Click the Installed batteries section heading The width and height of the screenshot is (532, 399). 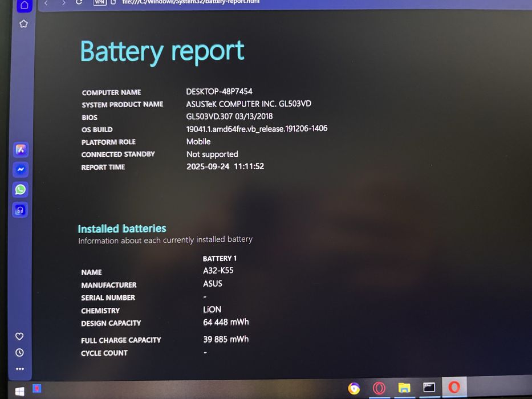[x=122, y=229]
